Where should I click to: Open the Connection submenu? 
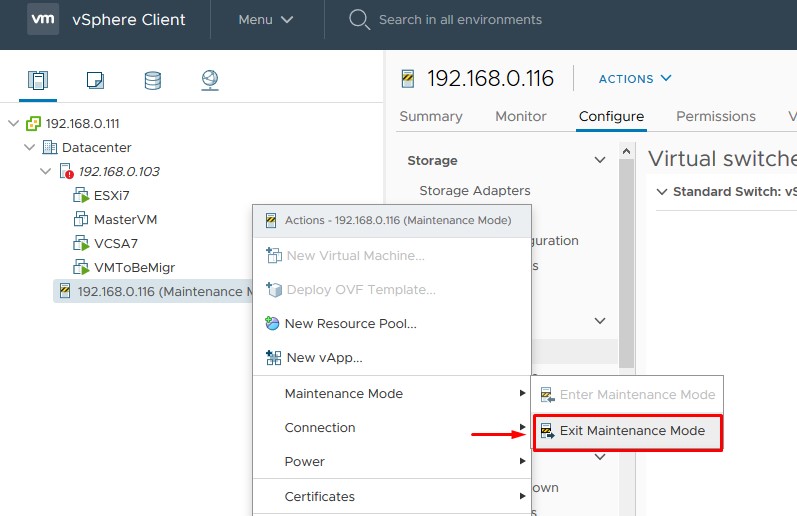click(x=392, y=428)
